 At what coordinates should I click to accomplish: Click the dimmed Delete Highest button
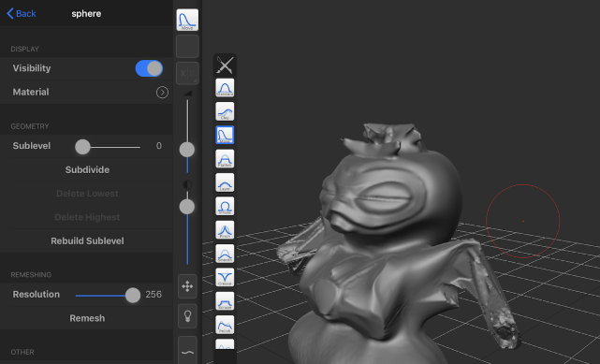87,217
